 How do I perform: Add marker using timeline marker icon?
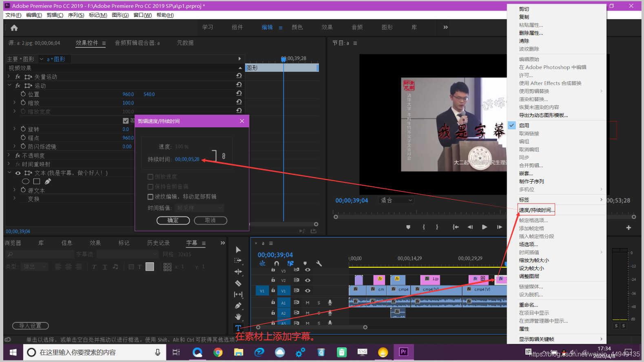click(x=305, y=264)
